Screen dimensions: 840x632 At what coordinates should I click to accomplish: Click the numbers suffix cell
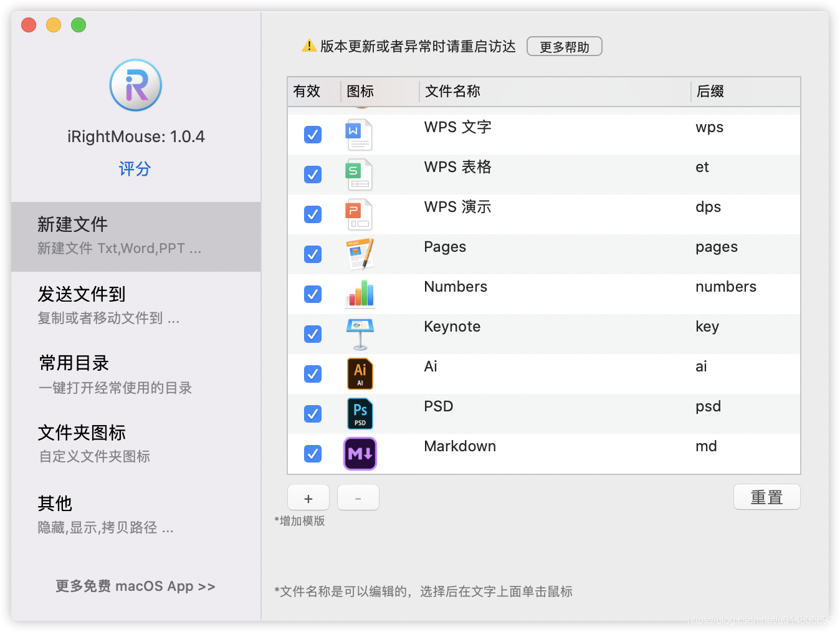pyautogui.click(x=726, y=287)
